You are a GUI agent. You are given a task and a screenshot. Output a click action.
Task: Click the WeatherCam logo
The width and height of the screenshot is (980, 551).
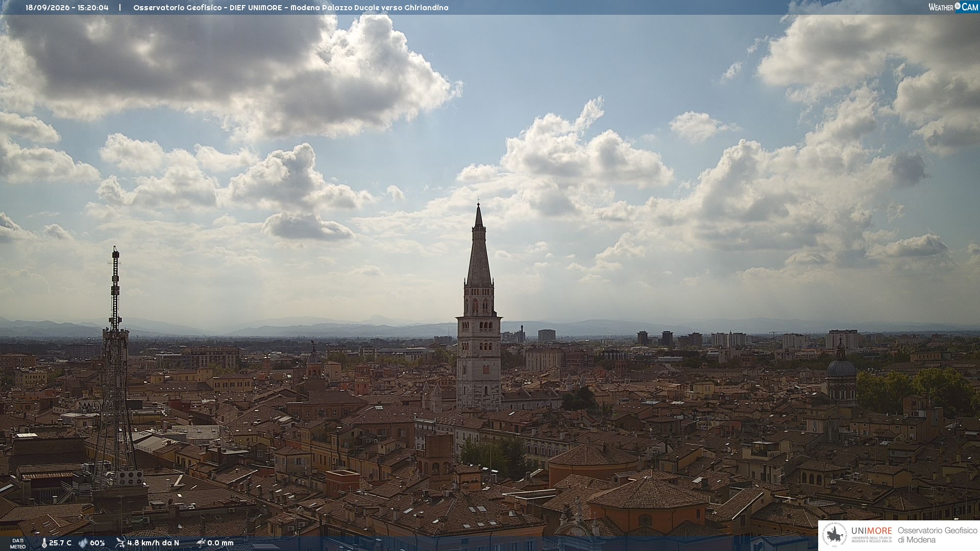coord(953,7)
